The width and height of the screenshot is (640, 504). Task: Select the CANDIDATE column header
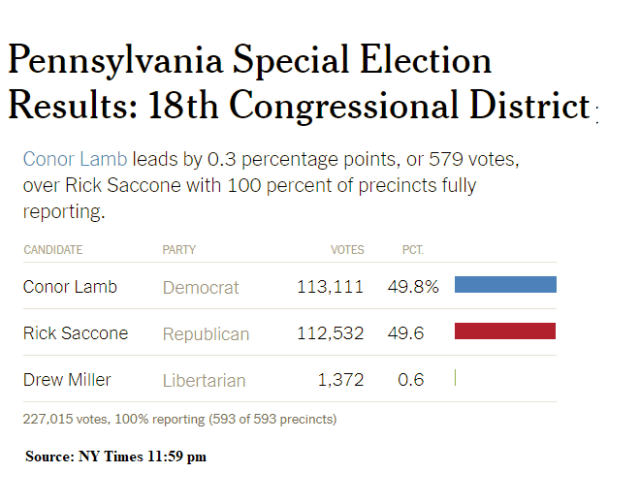[53, 250]
